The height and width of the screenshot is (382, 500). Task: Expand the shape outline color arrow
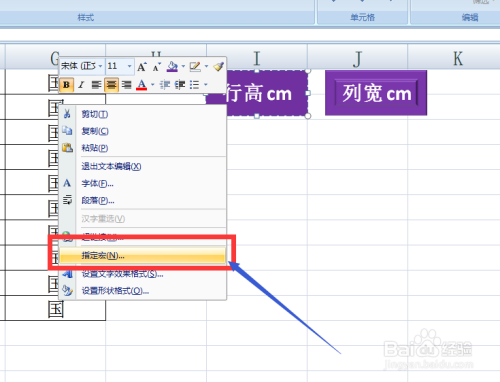click(206, 66)
